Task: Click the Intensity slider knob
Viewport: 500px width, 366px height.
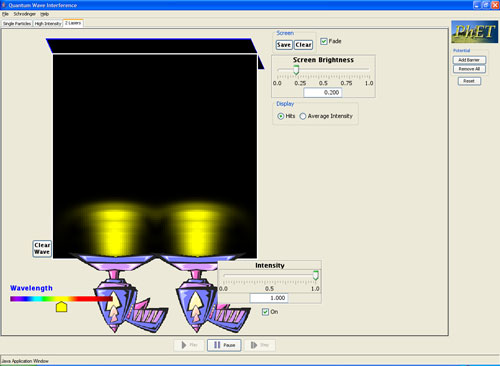Action: [315, 275]
